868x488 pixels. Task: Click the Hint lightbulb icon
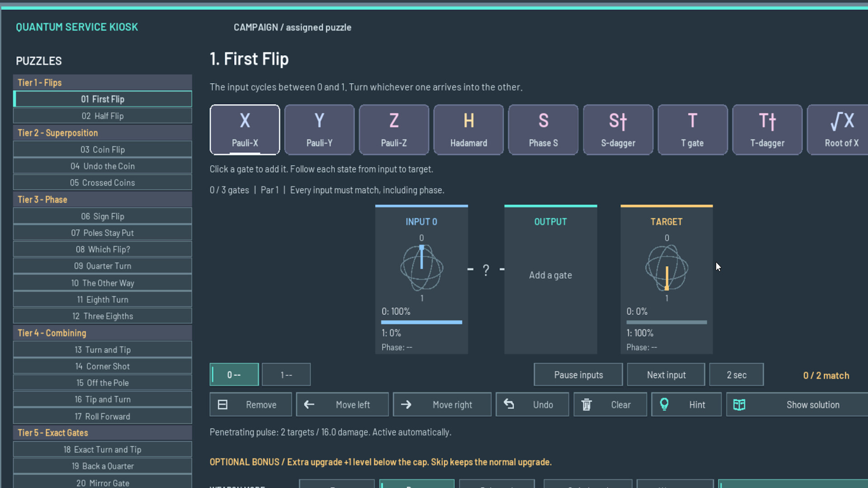(x=664, y=404)
